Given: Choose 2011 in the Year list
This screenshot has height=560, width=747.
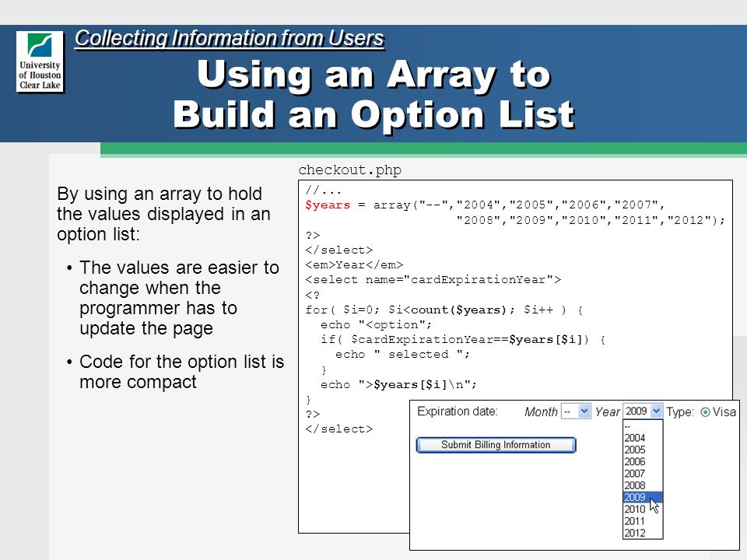Looking at the screenshot, I should 642,521.
